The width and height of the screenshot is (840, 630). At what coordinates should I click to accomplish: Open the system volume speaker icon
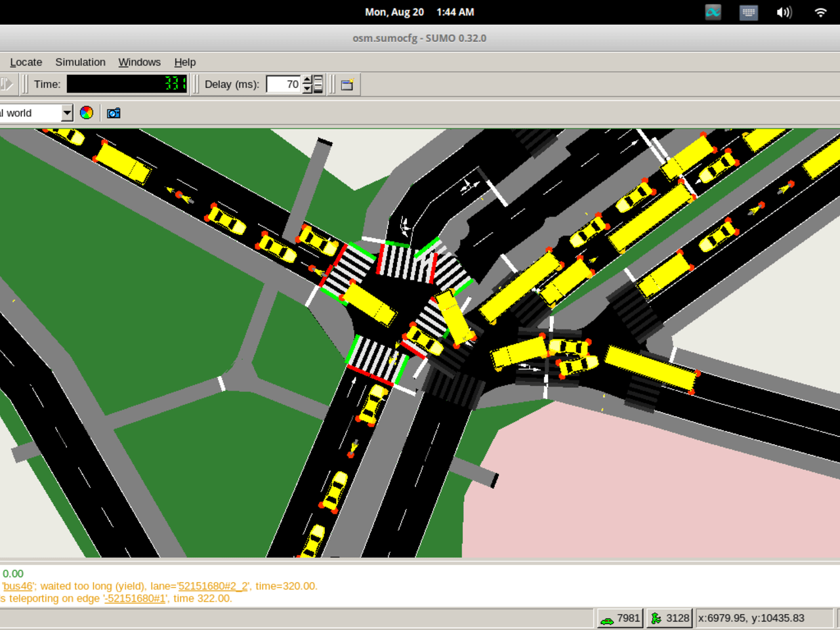click(x=784, y=12)
